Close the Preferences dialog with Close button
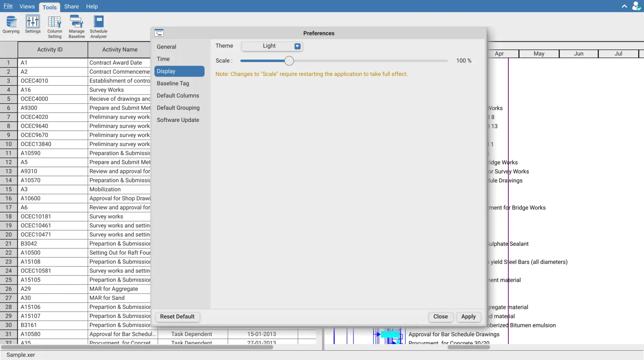The width and height of the screenshot is (644, 360). point(441,317)
